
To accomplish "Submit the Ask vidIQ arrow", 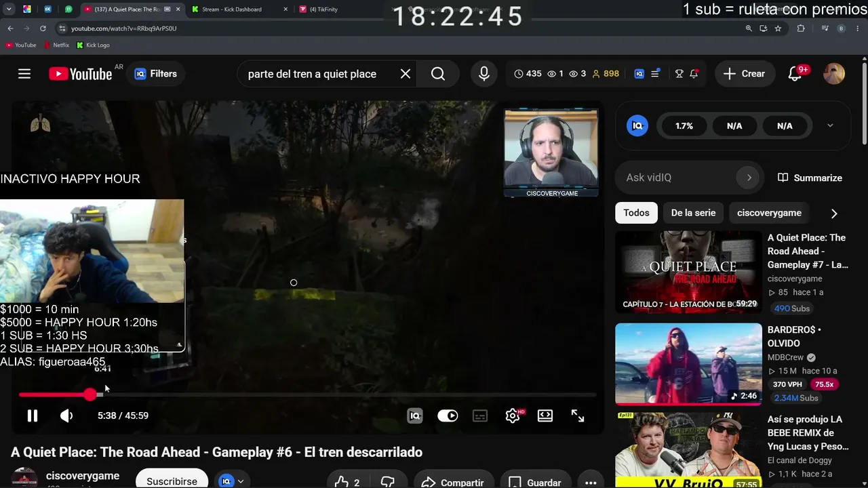I will tap(749, 178).
